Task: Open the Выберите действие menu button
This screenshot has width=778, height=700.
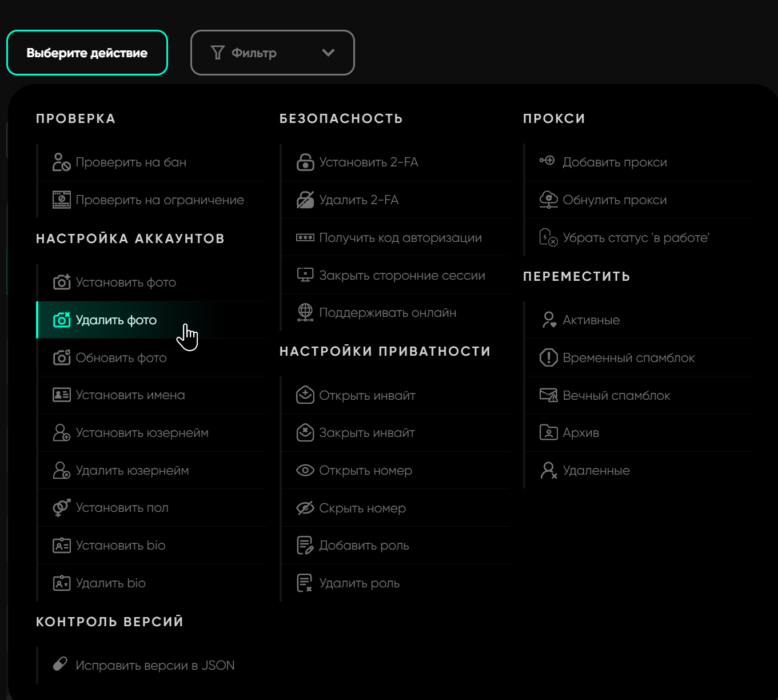Action: 87,53
